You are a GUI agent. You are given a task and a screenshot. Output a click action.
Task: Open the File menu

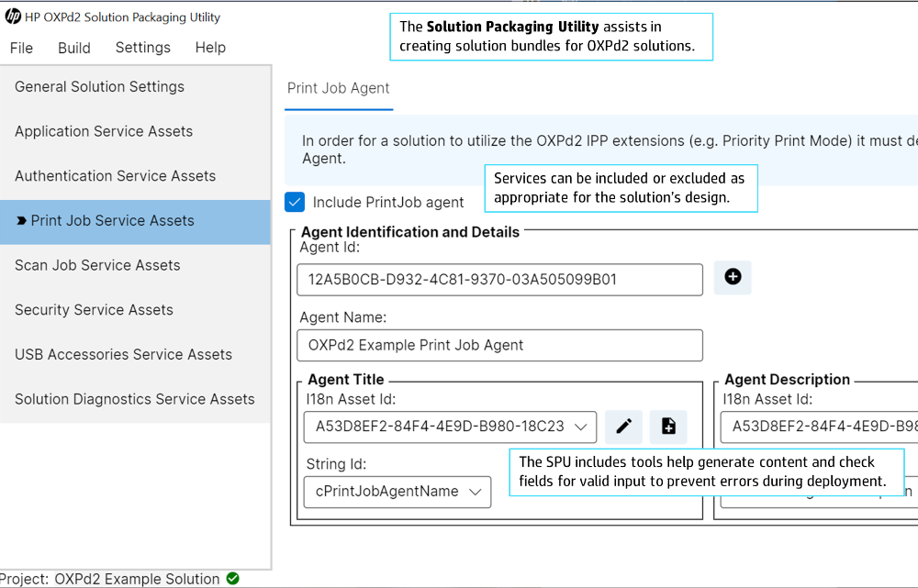coord(22,48)
